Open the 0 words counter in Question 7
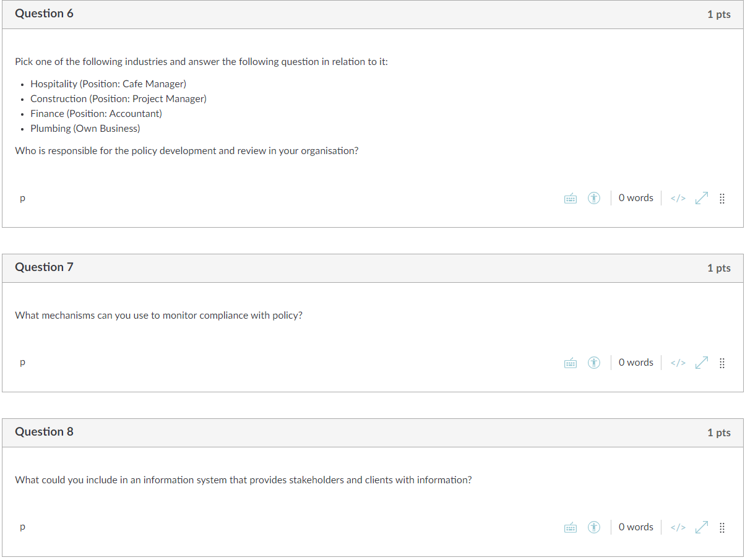This screenshot has height=560, width=745. click(x=635, y=363)
